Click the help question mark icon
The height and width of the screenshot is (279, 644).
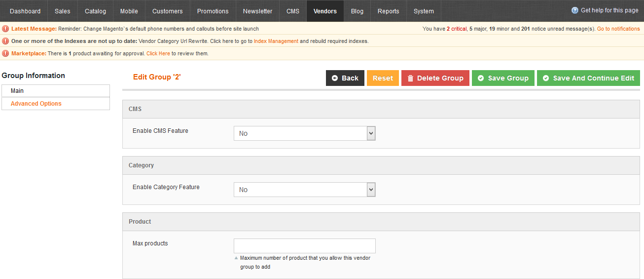coord(574,10)
